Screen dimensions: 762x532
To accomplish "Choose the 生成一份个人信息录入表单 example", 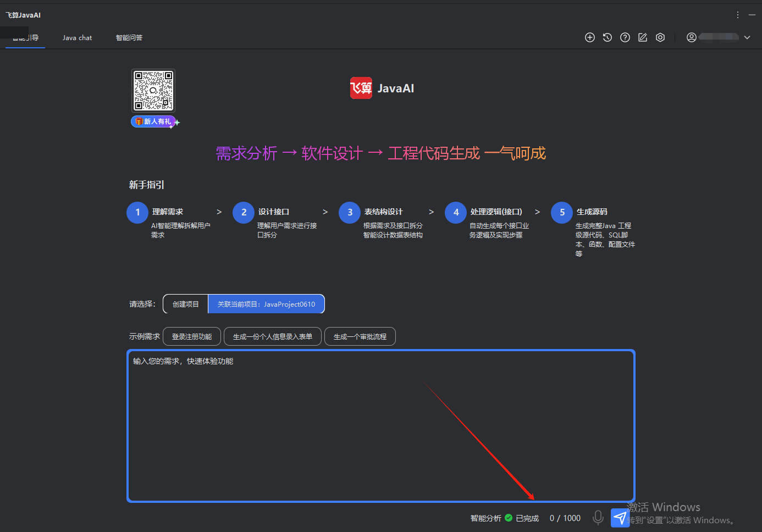I will point(273,336).
